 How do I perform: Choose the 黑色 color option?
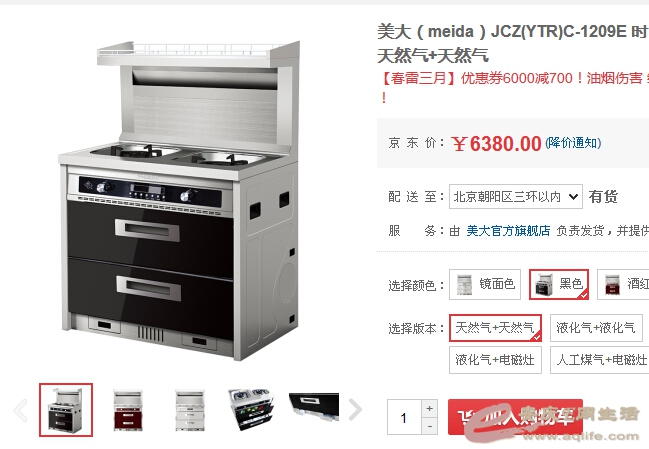click(559, 284)
